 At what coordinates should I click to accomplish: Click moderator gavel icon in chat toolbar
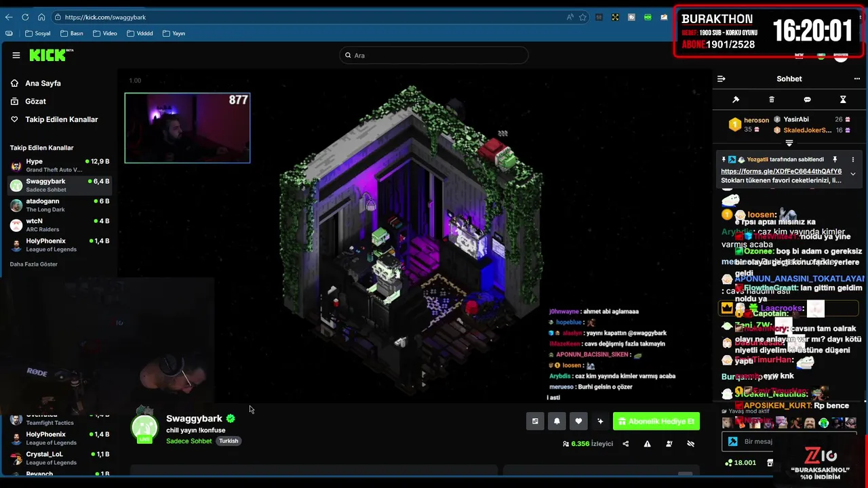[736, 100]
